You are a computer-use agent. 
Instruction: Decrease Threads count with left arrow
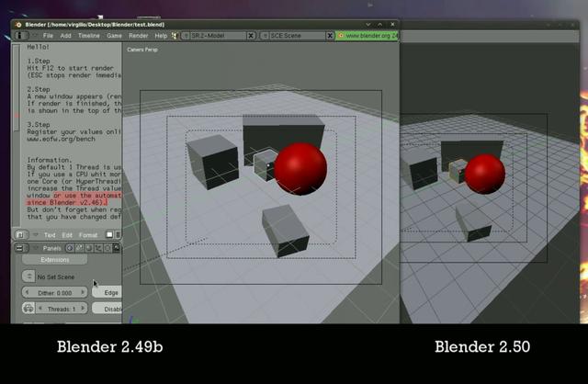(x=40, y=309)
